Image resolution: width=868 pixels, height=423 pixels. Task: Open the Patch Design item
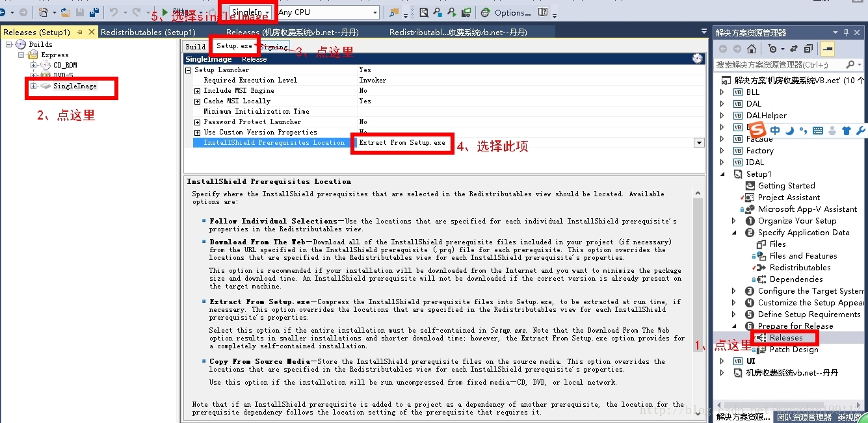794,350
